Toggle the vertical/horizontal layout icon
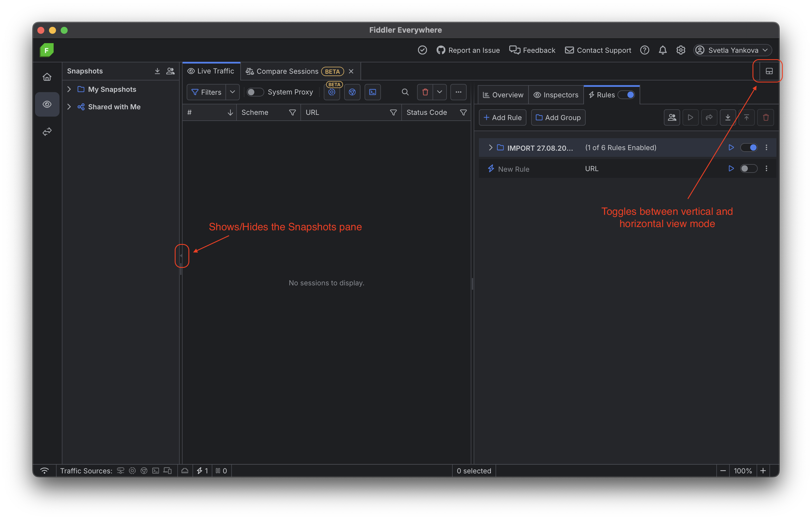Viewport: 812px width, 520px height. 769,71
